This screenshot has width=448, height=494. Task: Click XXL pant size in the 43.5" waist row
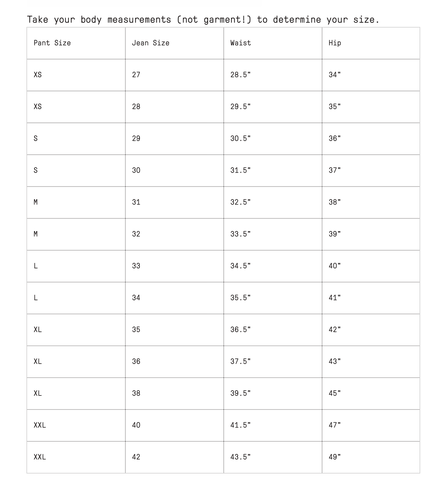(x=40, y=457)
